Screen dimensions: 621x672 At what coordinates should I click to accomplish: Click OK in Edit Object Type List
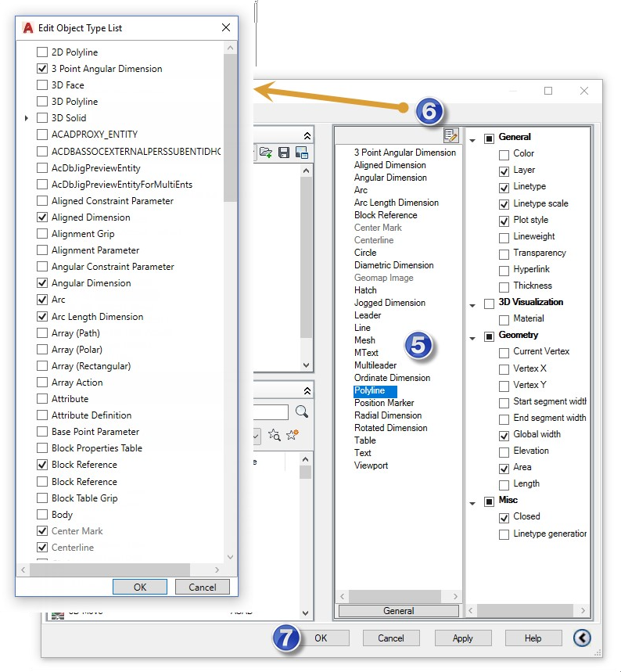140,587
